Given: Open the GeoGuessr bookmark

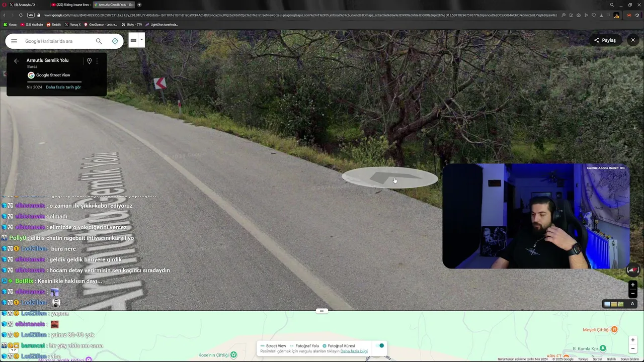Looking at the screenshot, I should click(x=101, y=25).
